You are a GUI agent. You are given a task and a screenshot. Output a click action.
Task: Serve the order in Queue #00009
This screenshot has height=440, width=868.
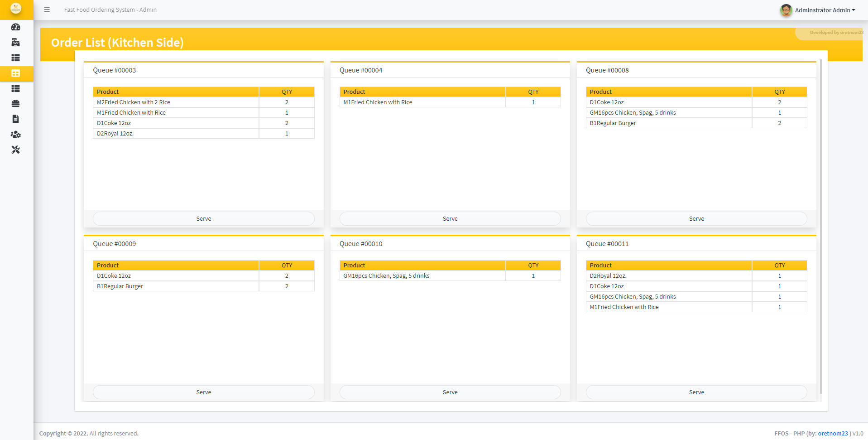[x=203, y=392]
